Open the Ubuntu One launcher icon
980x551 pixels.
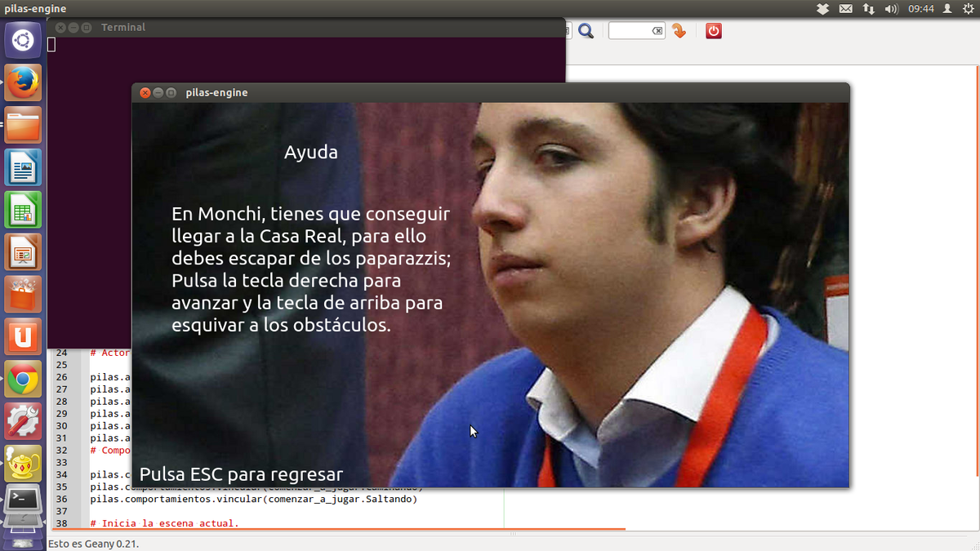(22, 337)
